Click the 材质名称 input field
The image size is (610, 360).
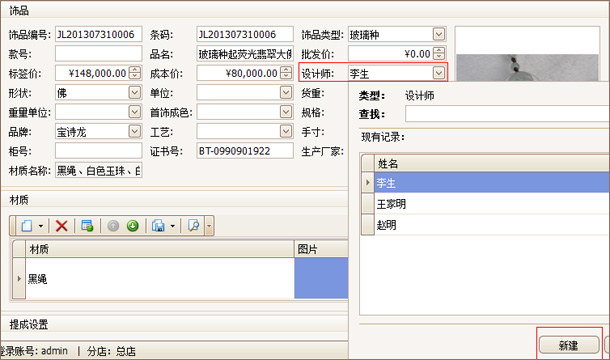pos(98,170)
